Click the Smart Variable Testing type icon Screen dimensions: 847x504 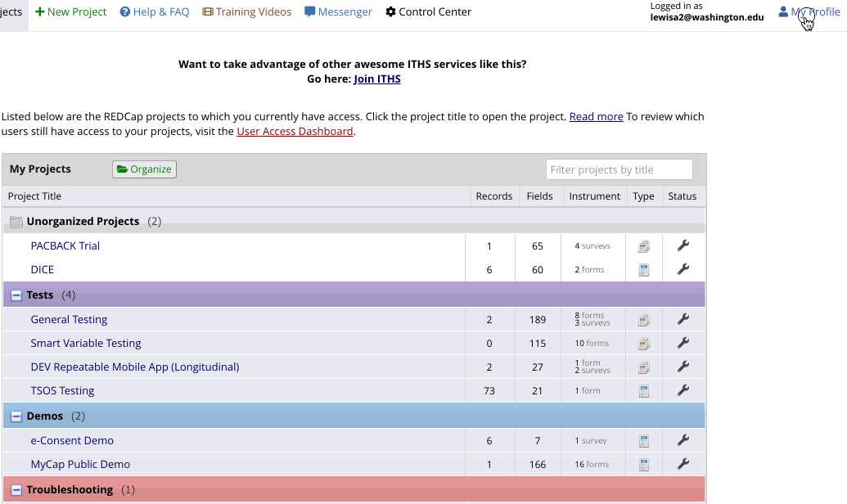[643, 344]
